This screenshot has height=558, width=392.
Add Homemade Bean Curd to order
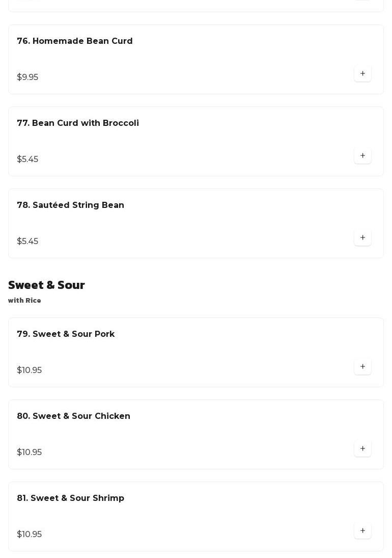coord(362,73)
